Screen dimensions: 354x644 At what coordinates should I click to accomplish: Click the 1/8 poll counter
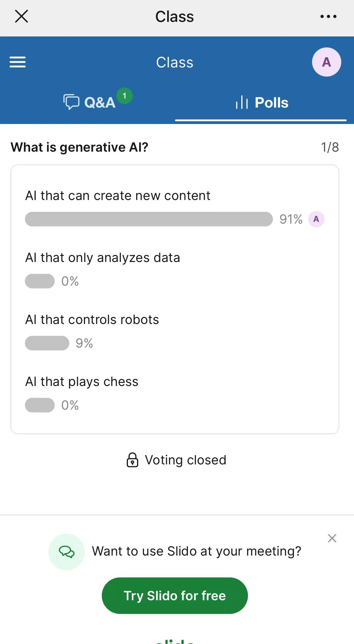330,147
